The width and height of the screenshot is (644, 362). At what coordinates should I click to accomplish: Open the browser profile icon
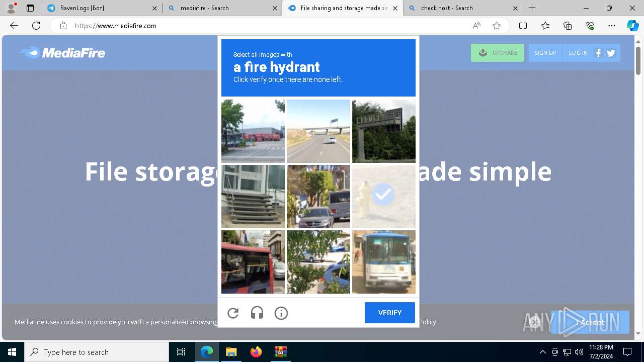(x=11, y=8)
